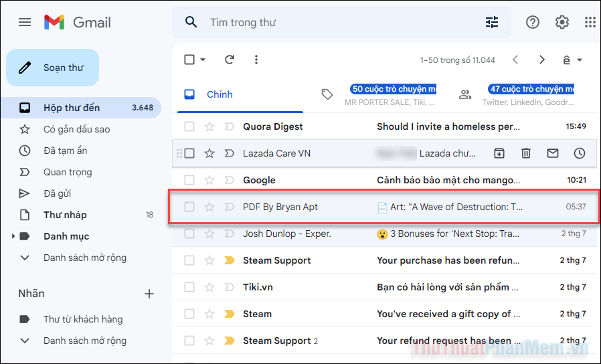601x364 pixels.
Task: Open Quan trọng important folder
Action: [81, 172]
